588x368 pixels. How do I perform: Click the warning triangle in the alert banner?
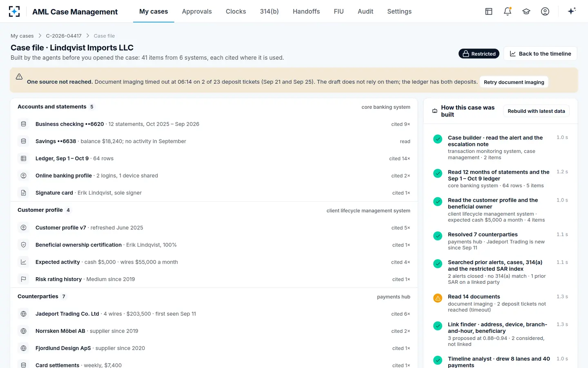19,76
